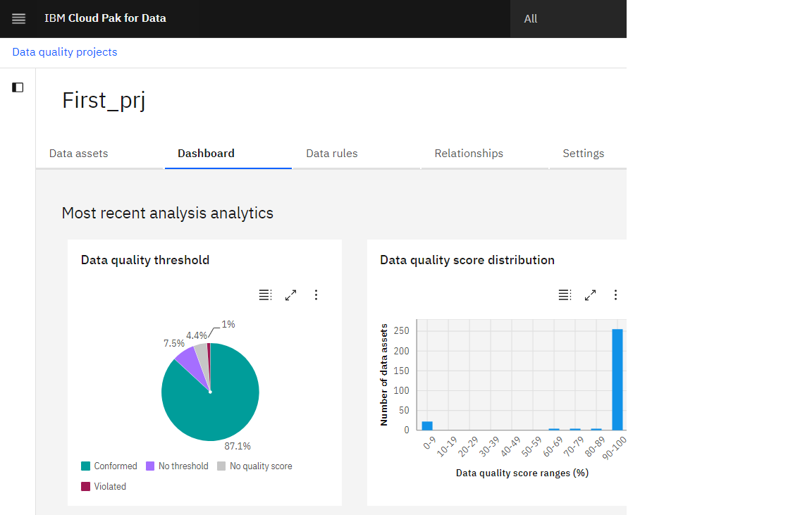Switch Data quality threshold chart to table view
812x515 pixels.
pos(265,294)
